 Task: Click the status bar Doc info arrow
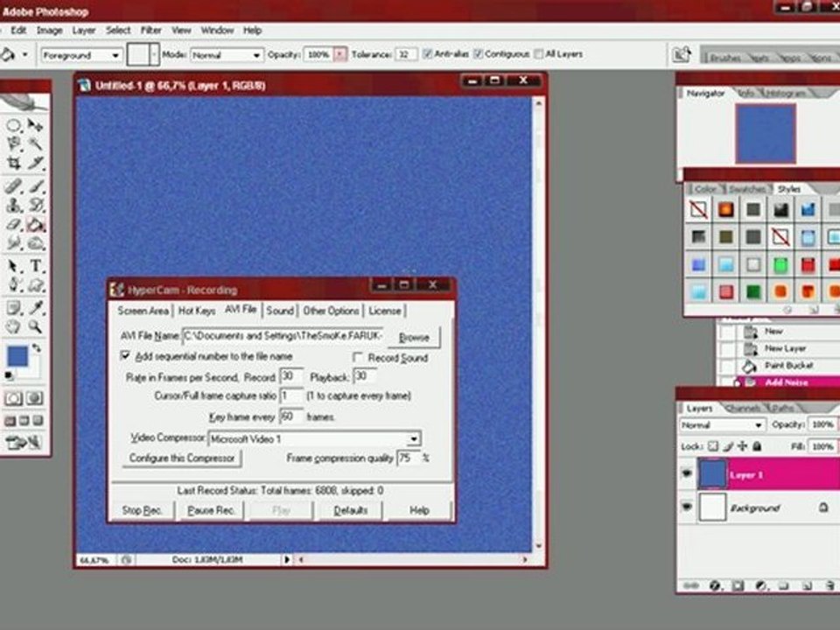pyautogui.click(x=287, y=559)
